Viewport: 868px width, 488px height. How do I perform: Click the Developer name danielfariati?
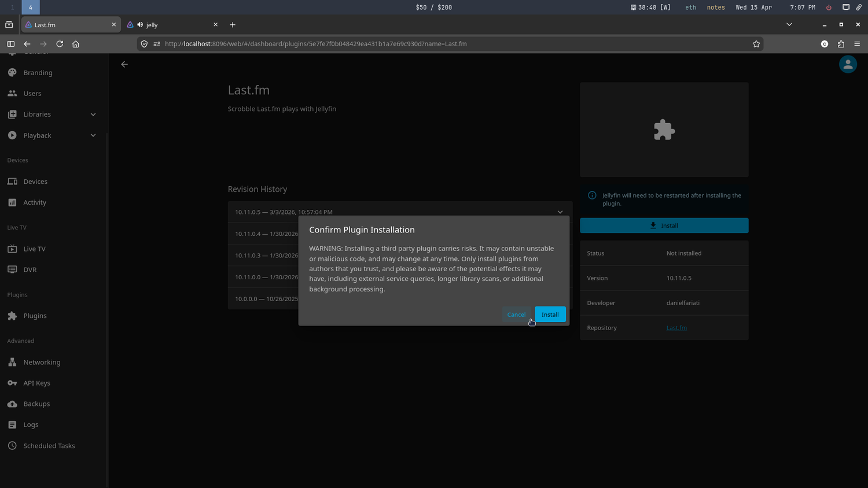click(x=683, y=303)
